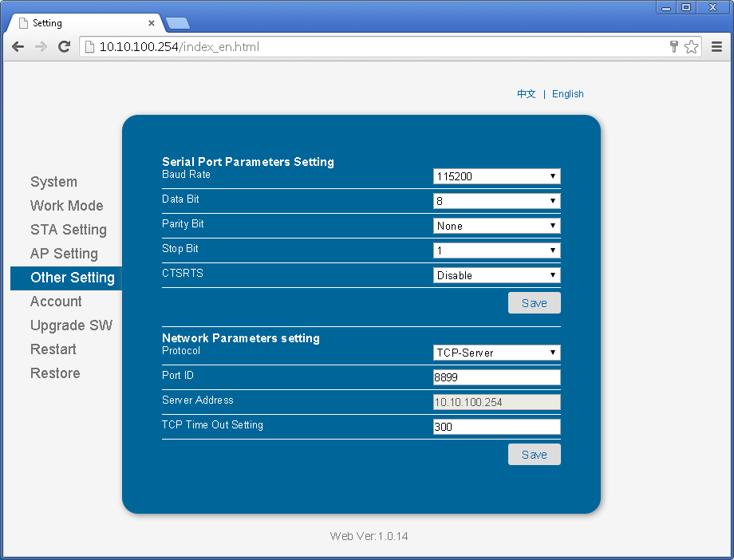Bookmark this page with the star icon
This screenshot has height=560, width=734.
click(691, 46)
